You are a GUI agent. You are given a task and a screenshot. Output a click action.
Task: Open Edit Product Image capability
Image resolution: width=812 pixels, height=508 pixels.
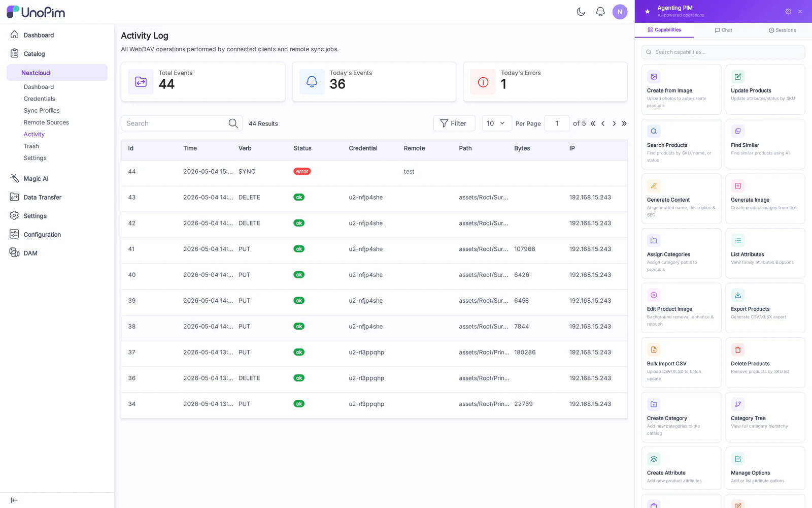tap(681, 308)
